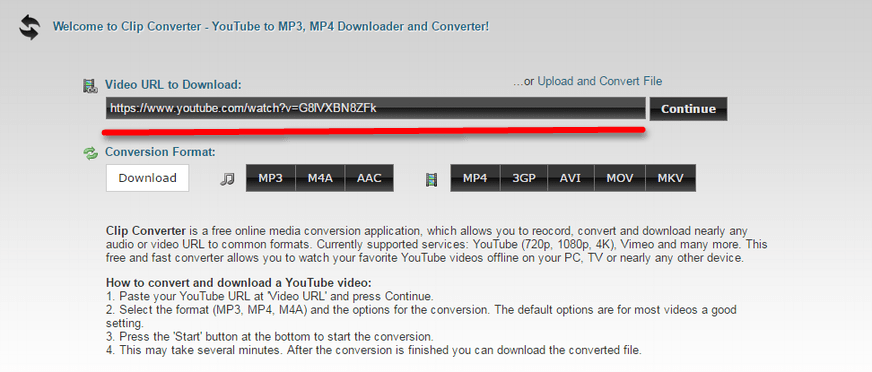Click the 'How to convert and download a YouTube video:' heading

(239, 282)
